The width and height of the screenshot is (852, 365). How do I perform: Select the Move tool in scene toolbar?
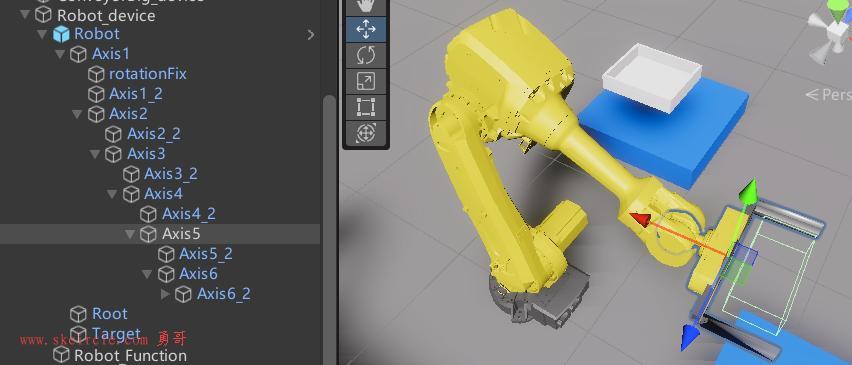coord(366,29)
